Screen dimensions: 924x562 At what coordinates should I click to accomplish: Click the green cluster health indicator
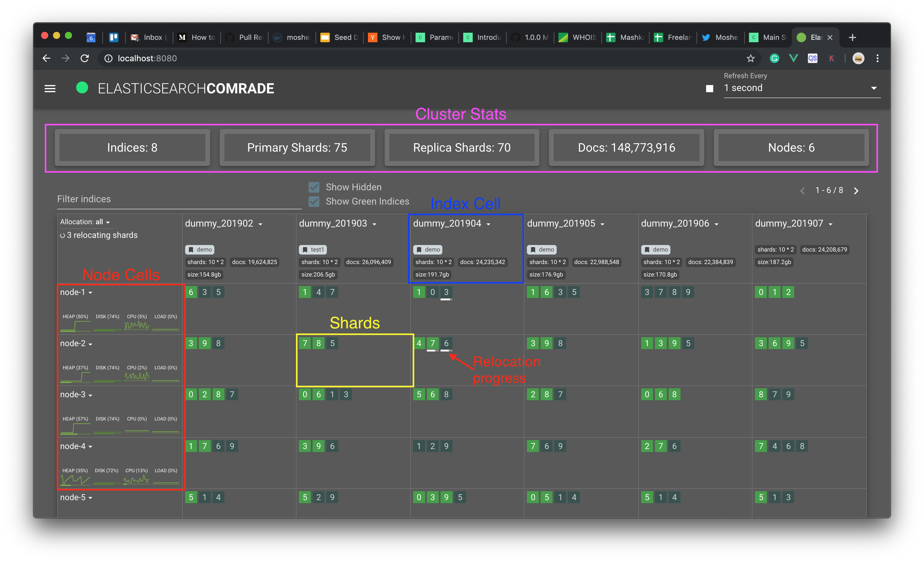[x=82, y=88]
